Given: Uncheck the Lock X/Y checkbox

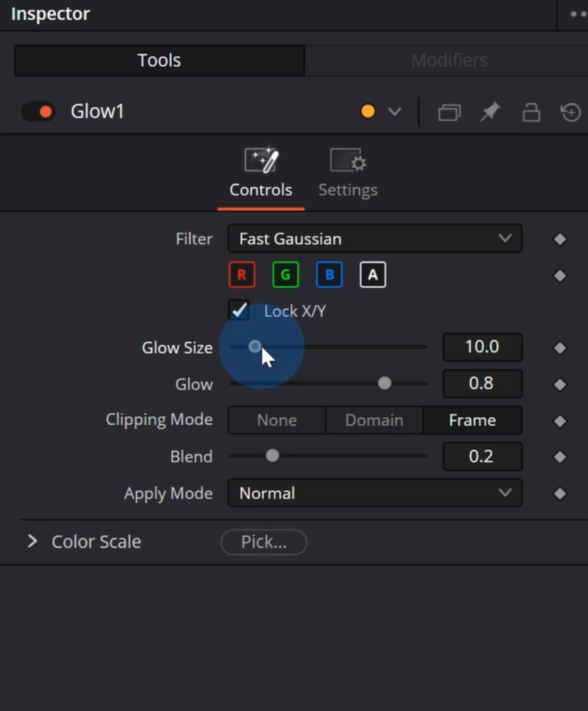Looking at the screenshot, I should (x=239, y=311).
